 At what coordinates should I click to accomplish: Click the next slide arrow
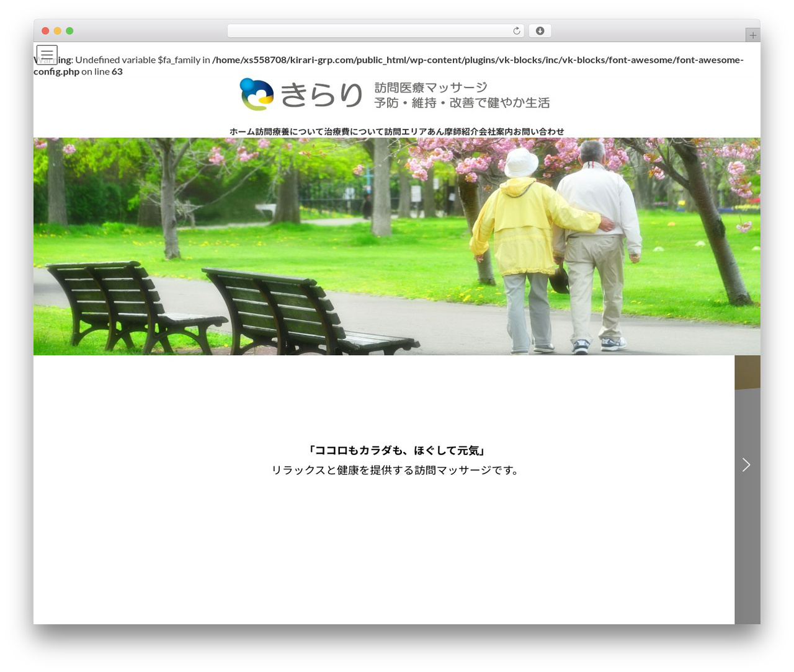[746, 465]
